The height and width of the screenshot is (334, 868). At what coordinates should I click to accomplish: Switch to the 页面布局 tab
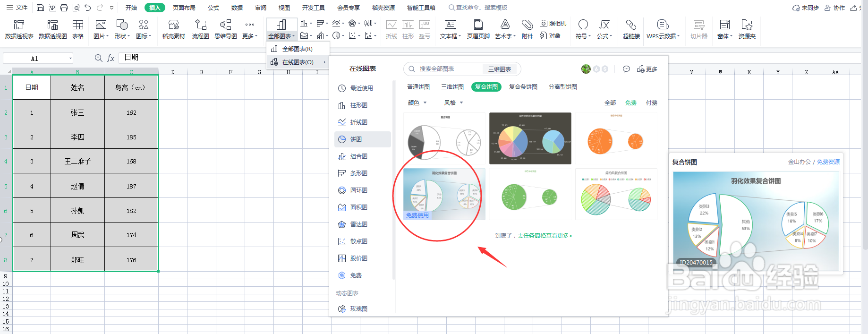[184, 8]
